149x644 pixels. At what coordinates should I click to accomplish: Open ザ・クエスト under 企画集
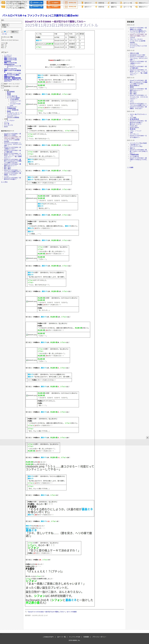11,121
